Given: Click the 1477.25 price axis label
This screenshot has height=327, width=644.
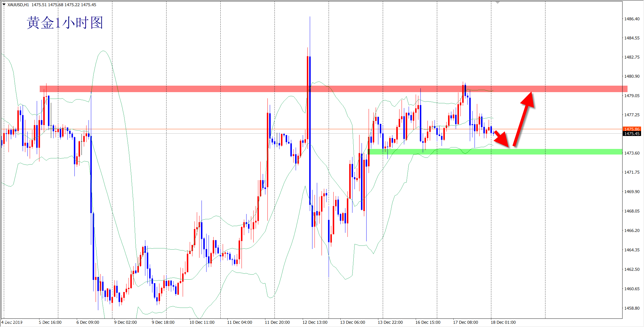Looking at the screenshot, I should [632, 115].
